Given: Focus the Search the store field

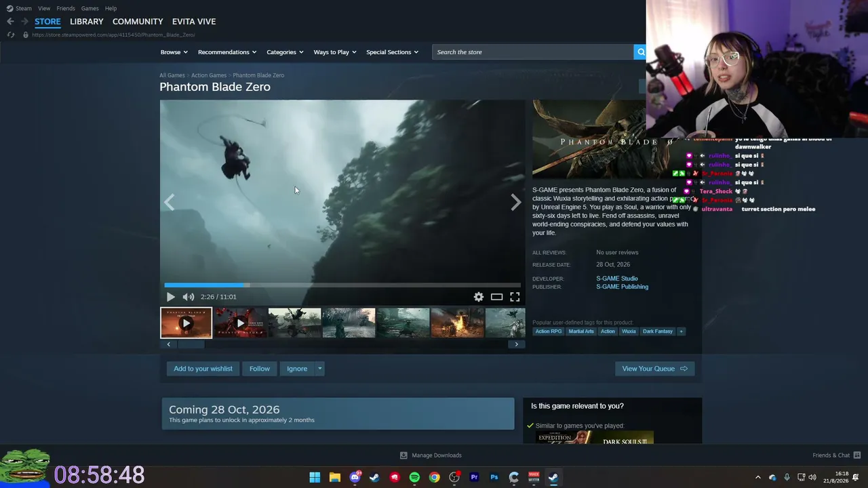Looking at the screenshot, I should tap(533, 52).
